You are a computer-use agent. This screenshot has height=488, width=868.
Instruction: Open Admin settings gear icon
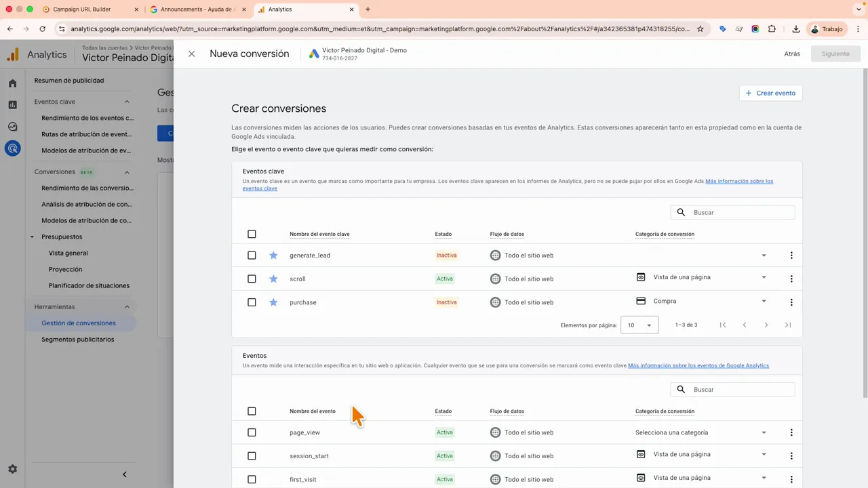click(x=12, y=469)
